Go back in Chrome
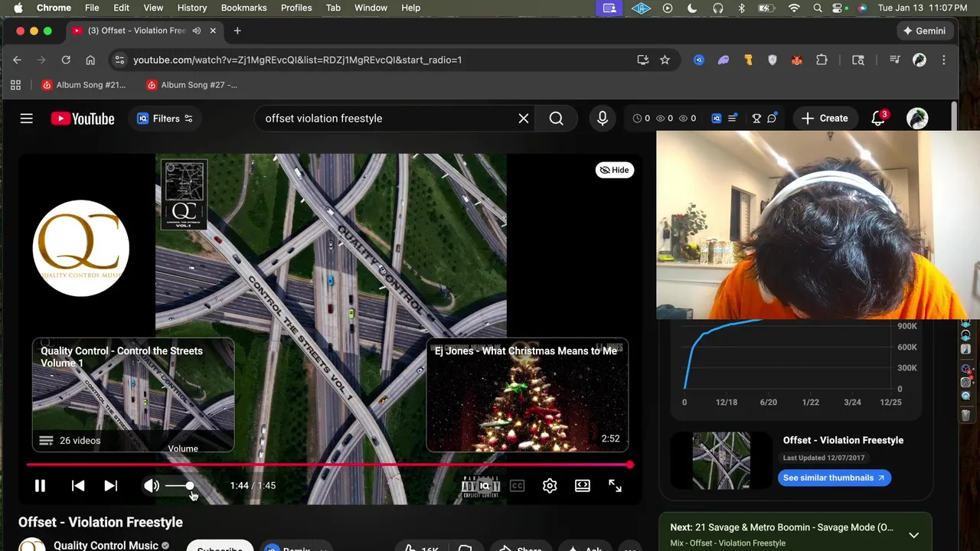Image resolution: width=980 pixels, height=551 pixels. click(17, 60)
